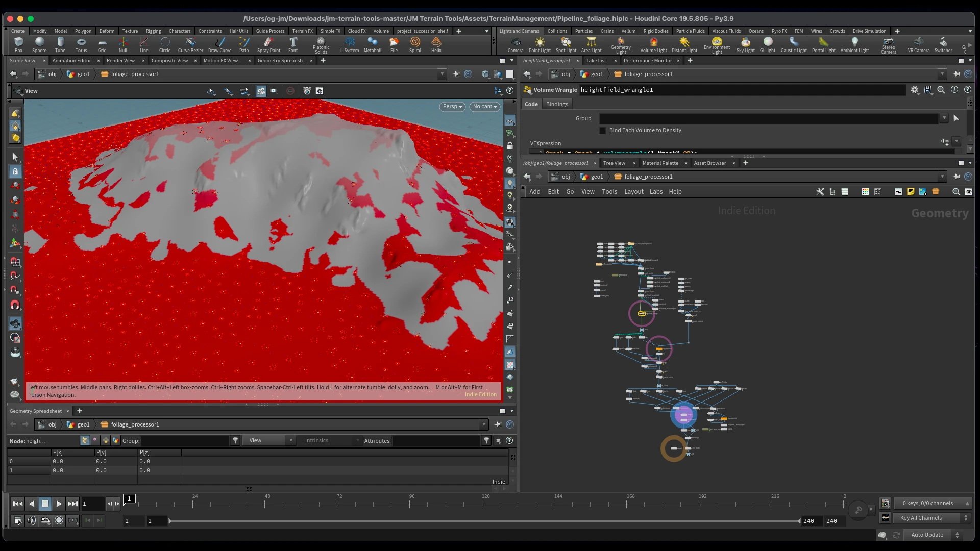980x551 pixels.
Task: Enable Bind Each Volume to Density
Action: pyautogui.click(x=602, y=131)
